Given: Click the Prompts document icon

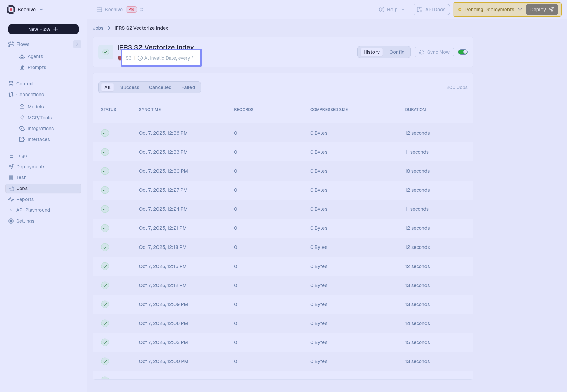Looking at the screenshot, I should (22, 67).
